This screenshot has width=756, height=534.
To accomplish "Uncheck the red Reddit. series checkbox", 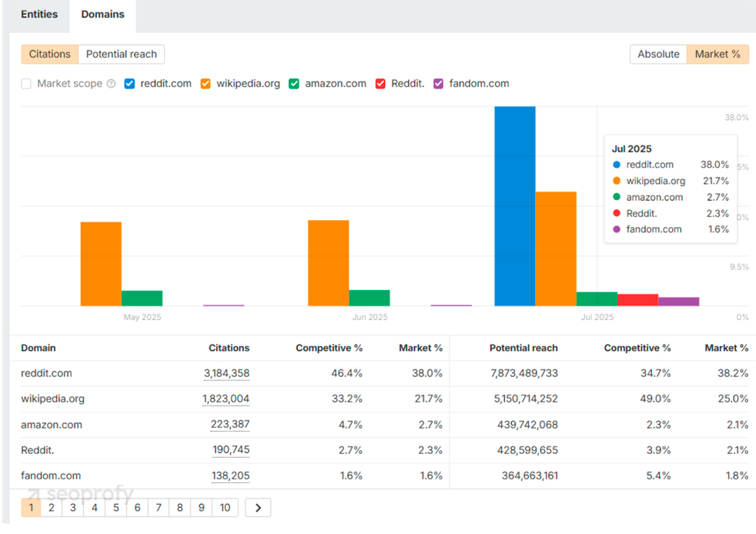I will click(380, 84).
